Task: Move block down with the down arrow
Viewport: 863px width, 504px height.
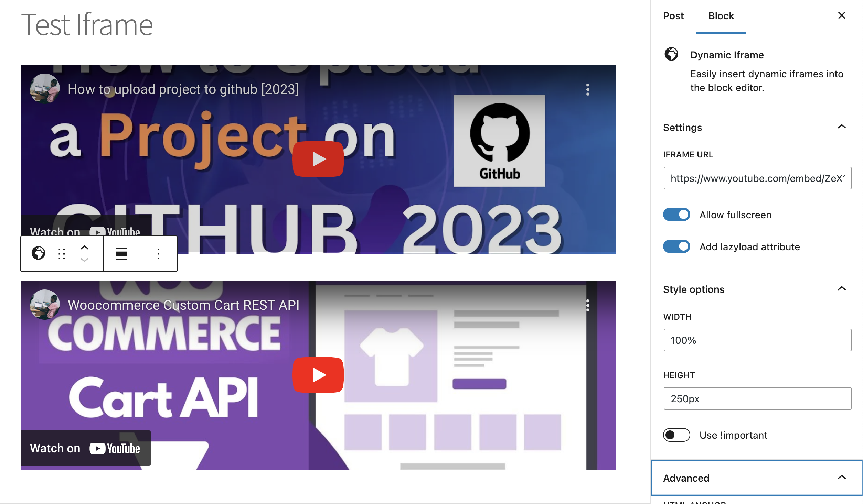Action: [84, 260]
